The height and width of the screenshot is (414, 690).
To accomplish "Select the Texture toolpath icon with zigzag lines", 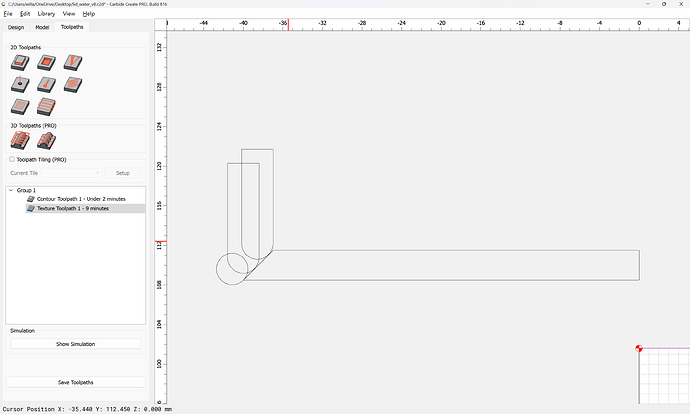I will (73, 84).
